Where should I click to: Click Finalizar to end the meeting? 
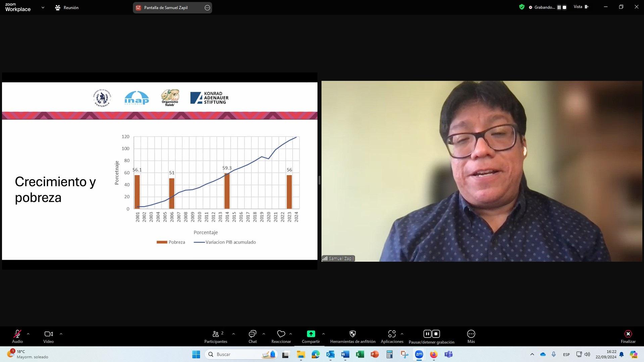coord(628,337)
